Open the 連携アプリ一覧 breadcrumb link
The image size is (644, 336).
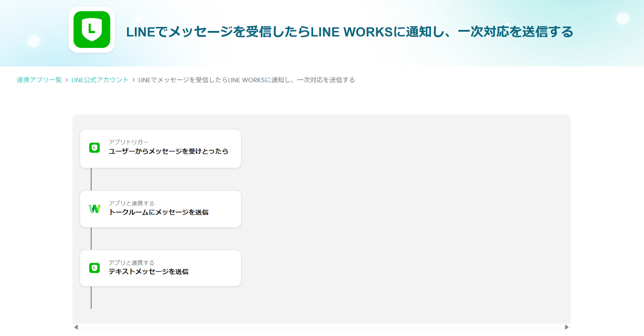[39, 80]
